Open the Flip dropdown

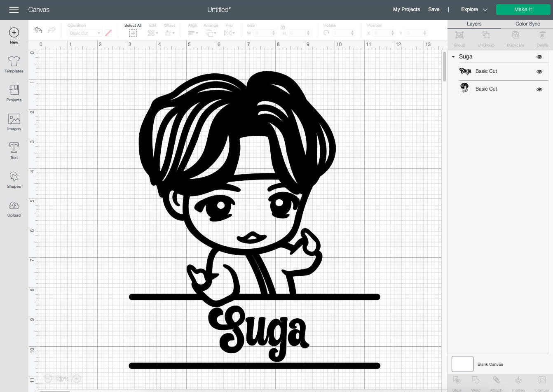(229, 33)
